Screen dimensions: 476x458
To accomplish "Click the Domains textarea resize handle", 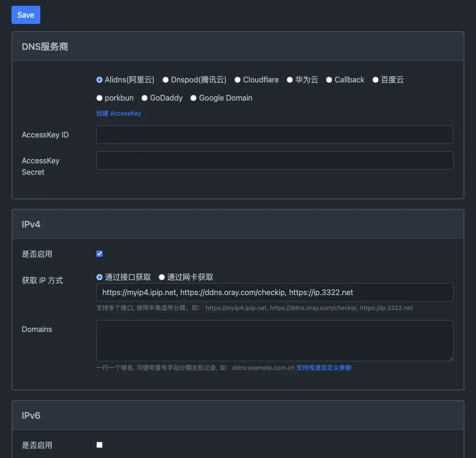I will (x=451, y=358).
